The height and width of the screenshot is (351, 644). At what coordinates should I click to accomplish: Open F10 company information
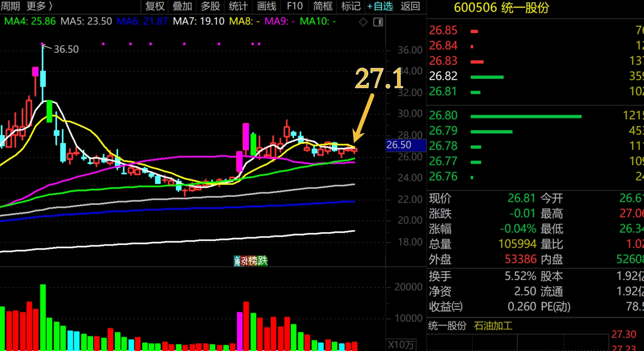(295, 6)
